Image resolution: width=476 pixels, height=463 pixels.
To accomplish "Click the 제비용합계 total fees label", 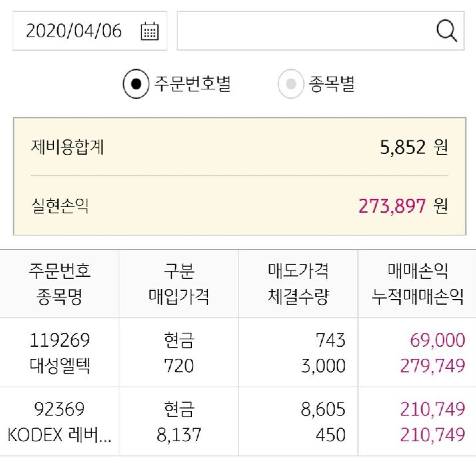I will pos(67,147).
